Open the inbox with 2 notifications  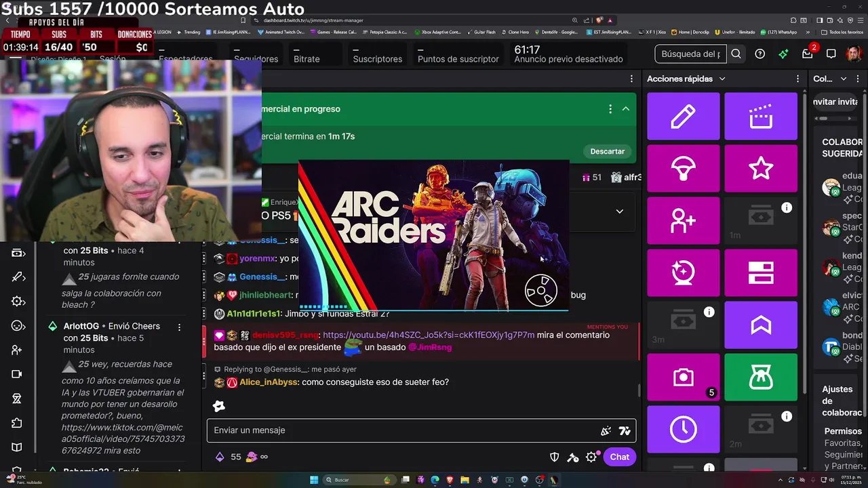coord(808,54)
